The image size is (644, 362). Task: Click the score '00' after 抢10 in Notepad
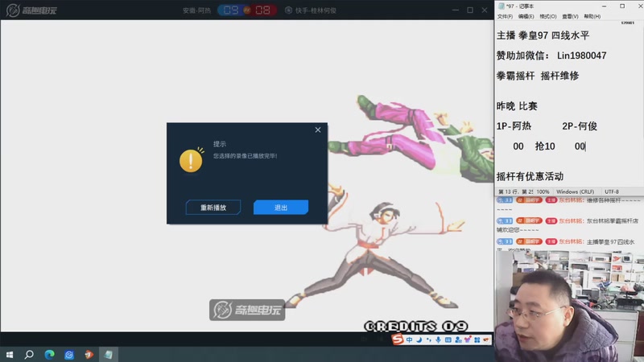[x=580, y=146]
